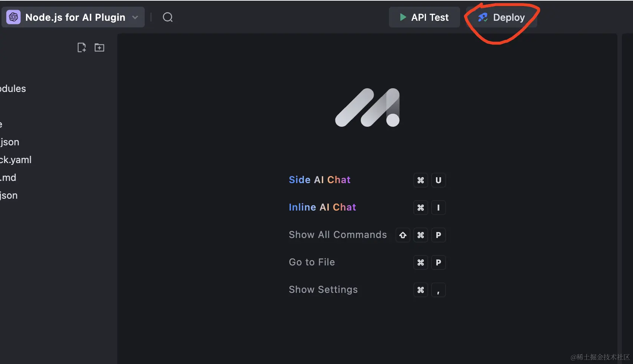This screenshot has width=633, height=364.
Task: Open Inline AI Chat
Action: [x=322, y=207]
